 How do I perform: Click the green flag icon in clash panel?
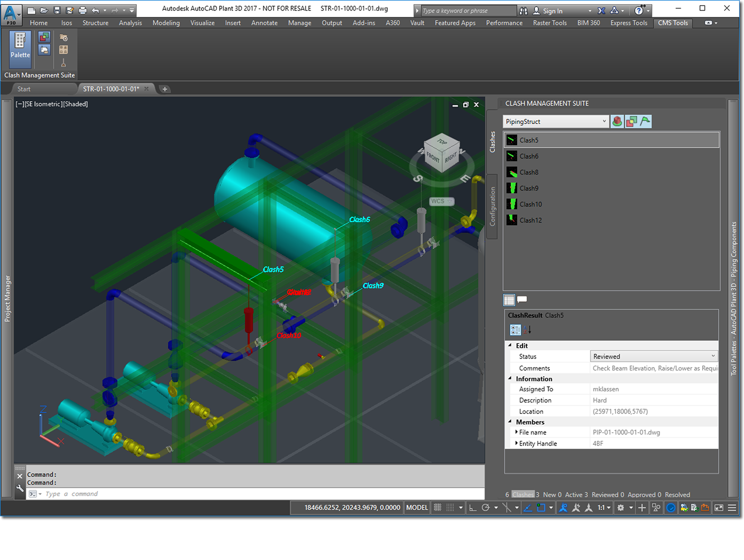[645, 122]
